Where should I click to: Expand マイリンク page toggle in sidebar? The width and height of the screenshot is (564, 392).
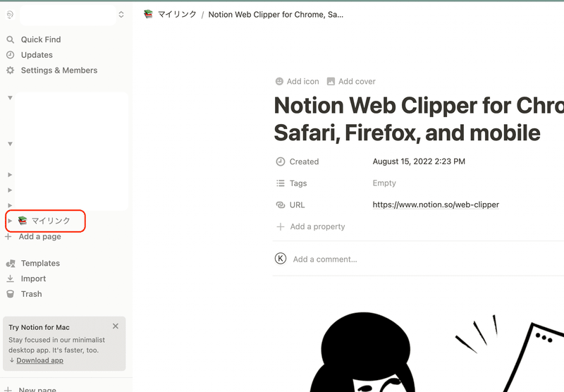[10, 221]
